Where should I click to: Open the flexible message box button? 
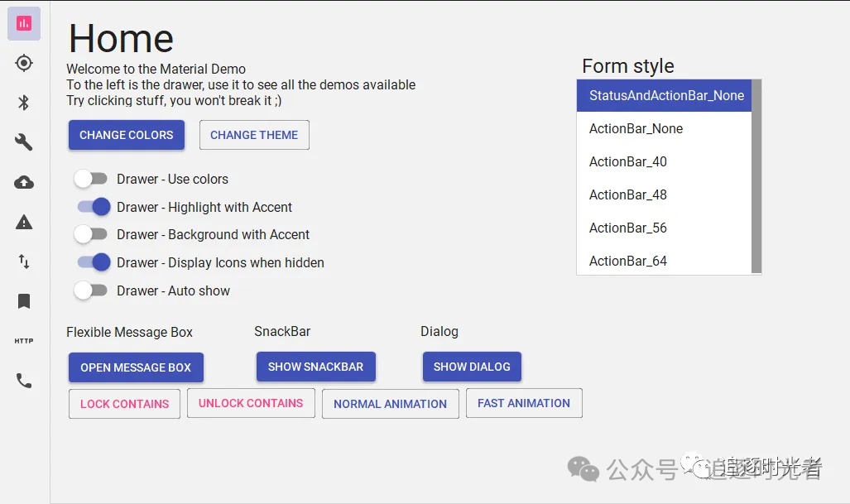click(136, 367)
